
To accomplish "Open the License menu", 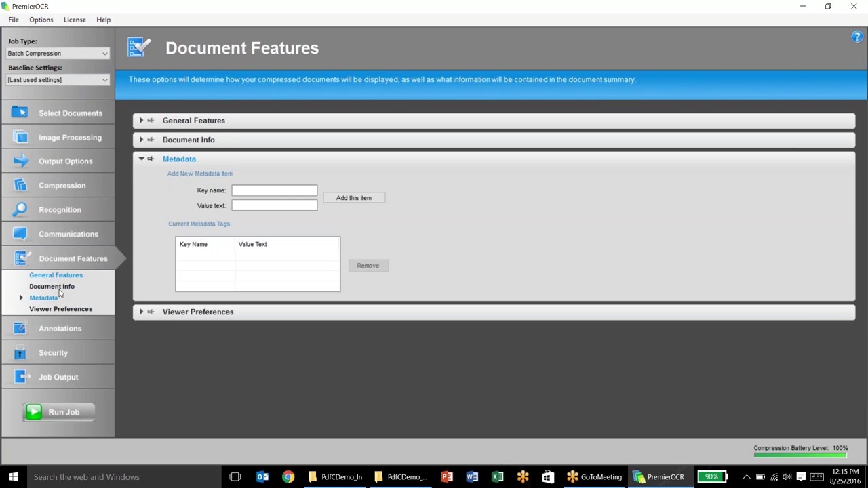I will tap(75, 20).
